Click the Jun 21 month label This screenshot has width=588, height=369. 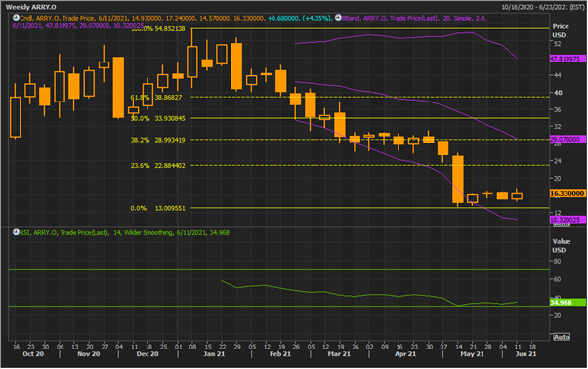click(x=525, y=354)
